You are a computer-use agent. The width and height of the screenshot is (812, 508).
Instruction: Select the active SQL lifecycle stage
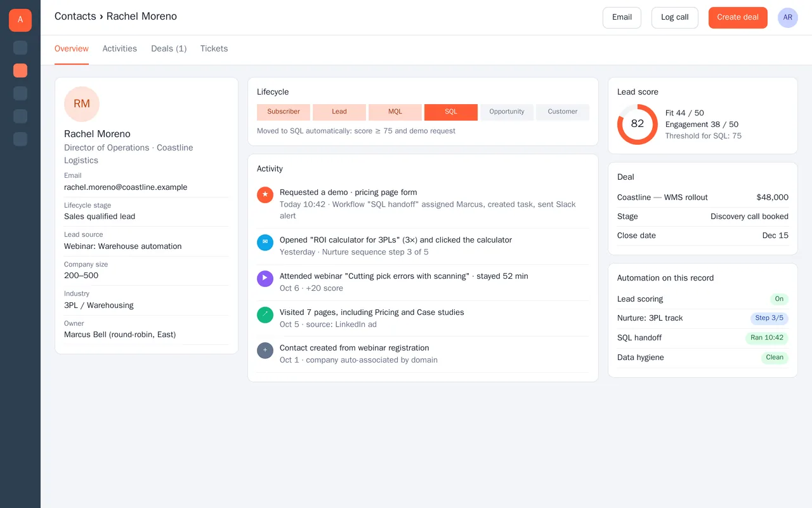point(451,112)
